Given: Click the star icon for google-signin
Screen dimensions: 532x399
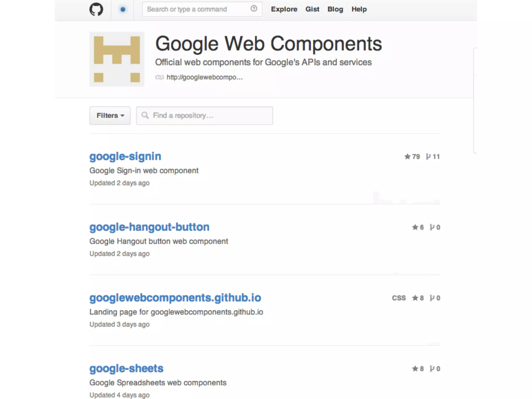Looking at the screenshot, I should (407, 156).
